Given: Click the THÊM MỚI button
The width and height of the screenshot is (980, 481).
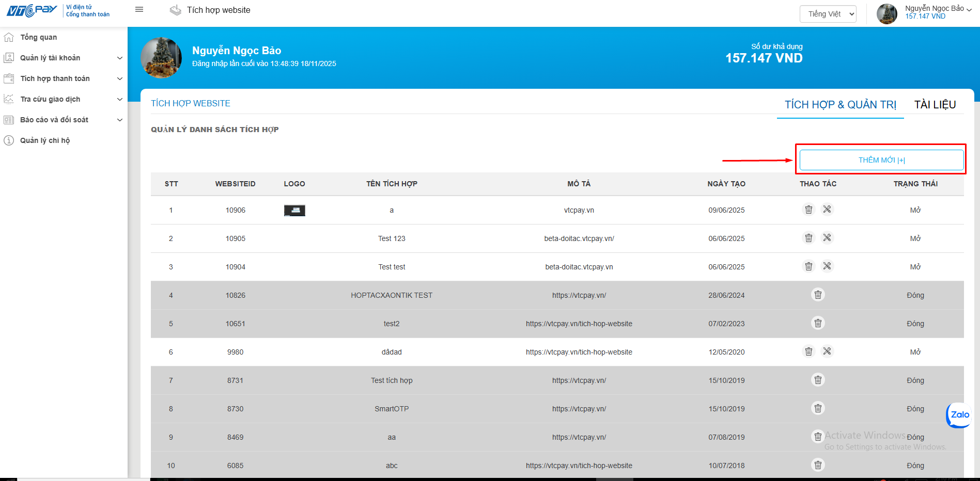Looking at the screenshot, I should [x=881, y=160].
